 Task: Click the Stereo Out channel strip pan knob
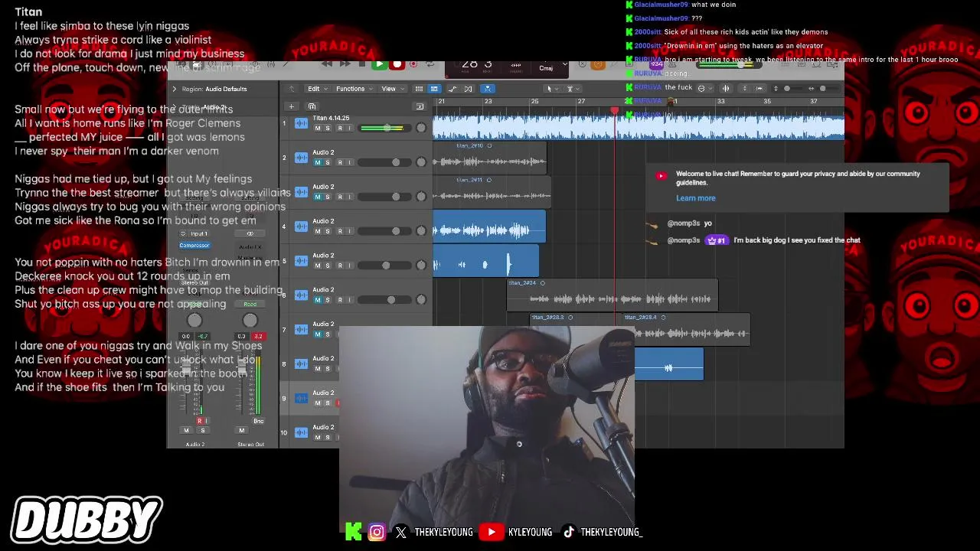coord(250,321)
